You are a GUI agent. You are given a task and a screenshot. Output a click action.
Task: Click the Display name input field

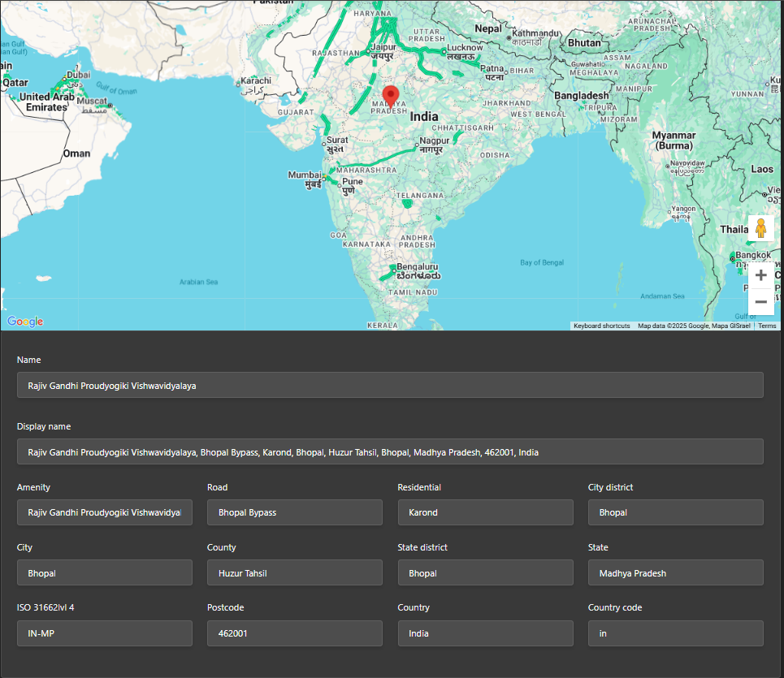(x=390, y=451)
